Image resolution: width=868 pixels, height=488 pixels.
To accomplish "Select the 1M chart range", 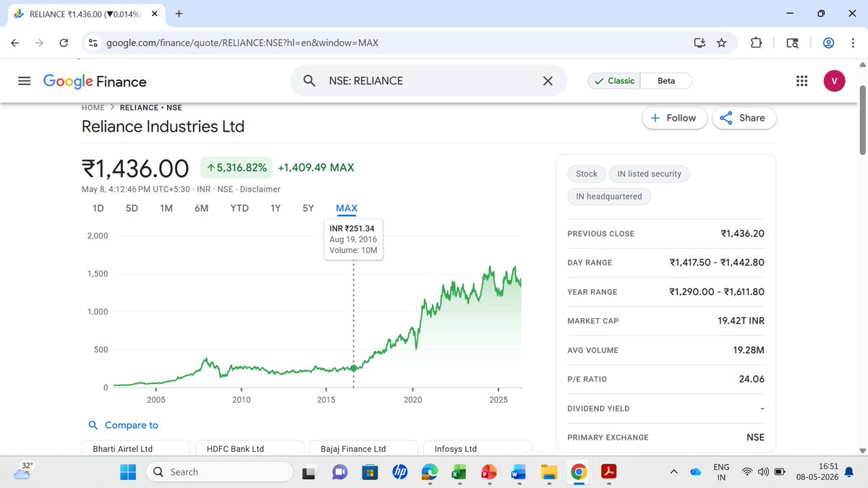I will coord(166,208).
